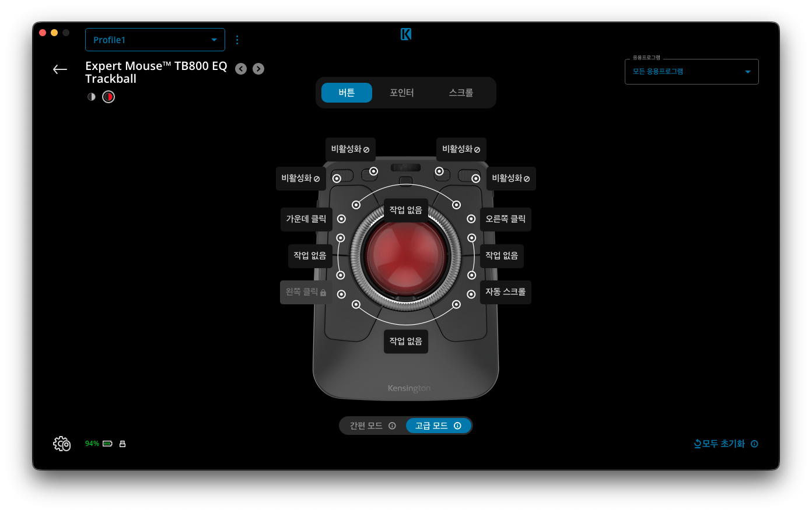The width and height of the screenshot is (812, 513).
Task: Click the 비활성화 label at far right
Action: pos(511,178)
